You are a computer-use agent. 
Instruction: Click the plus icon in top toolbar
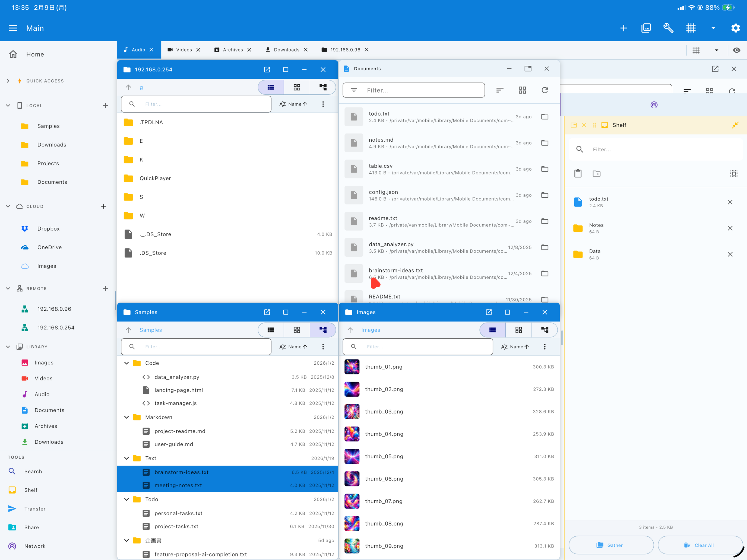623,28
